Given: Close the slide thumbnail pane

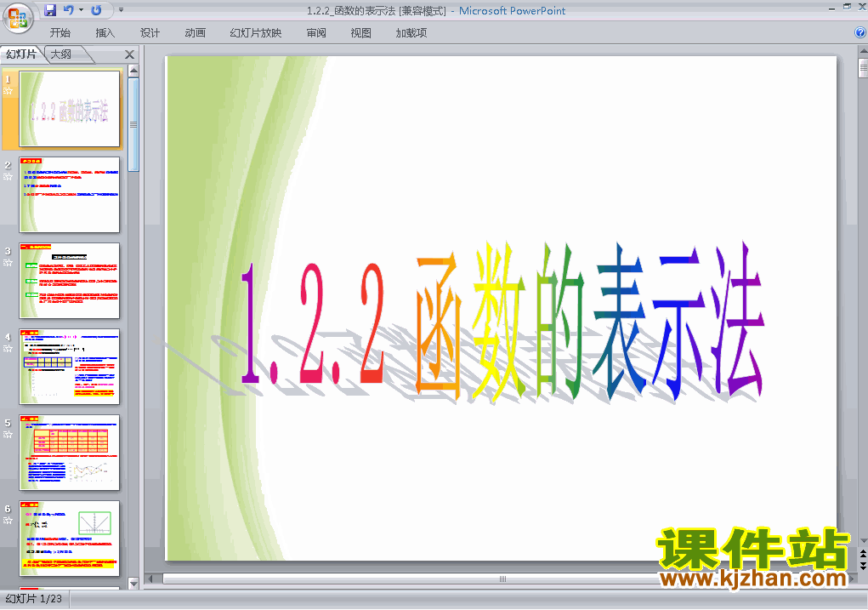Looking at the screenshot, I should [129, 54].
